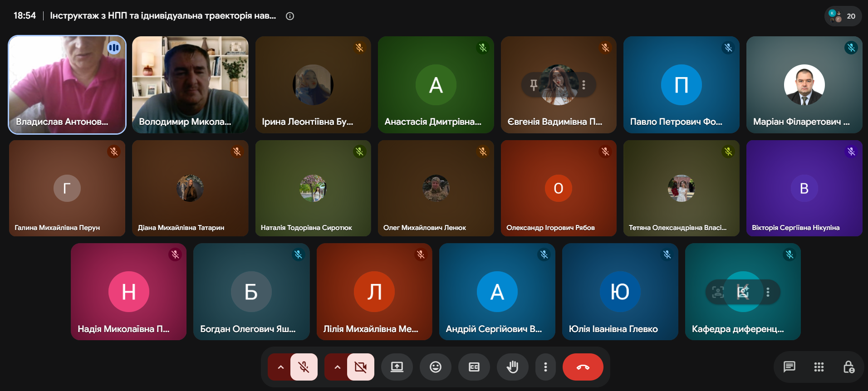Click the speaking indicator on Владислав's tile
This screenshot has height=391, width=868.
[x=114, y=48]
